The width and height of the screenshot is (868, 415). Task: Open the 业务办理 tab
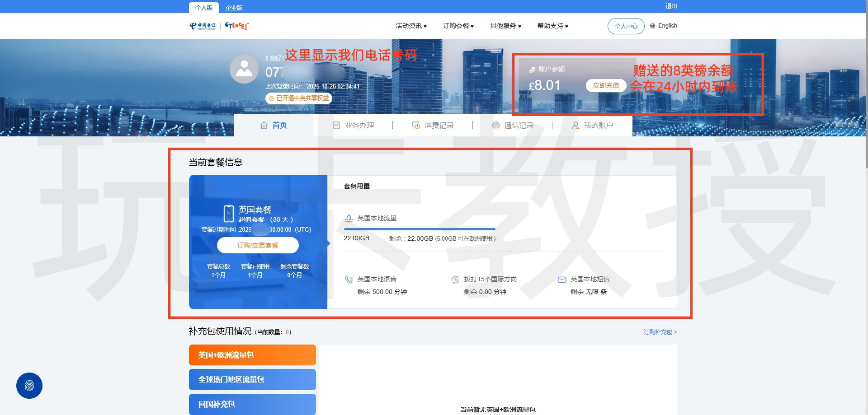(x=354, y=125)
